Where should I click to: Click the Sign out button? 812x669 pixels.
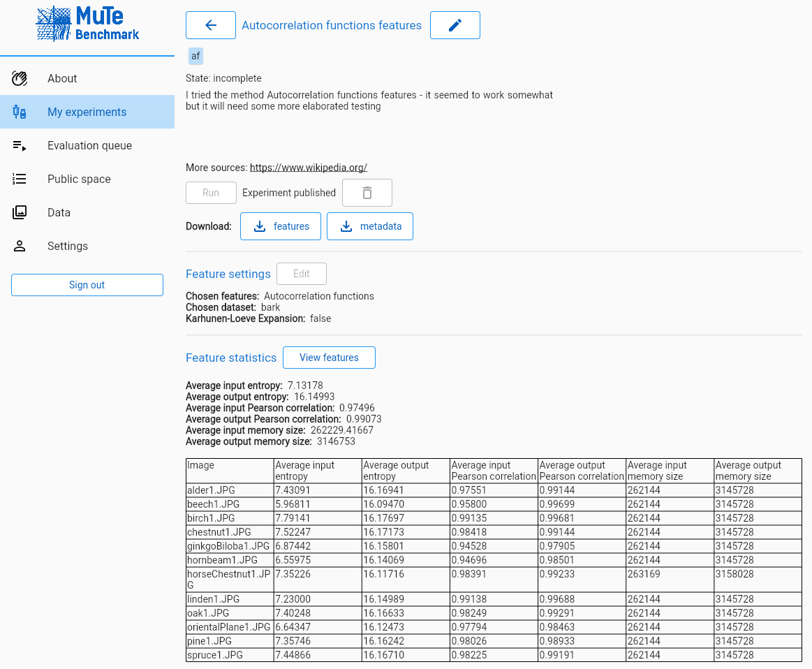pyautogui.click(x=87, y=285)
